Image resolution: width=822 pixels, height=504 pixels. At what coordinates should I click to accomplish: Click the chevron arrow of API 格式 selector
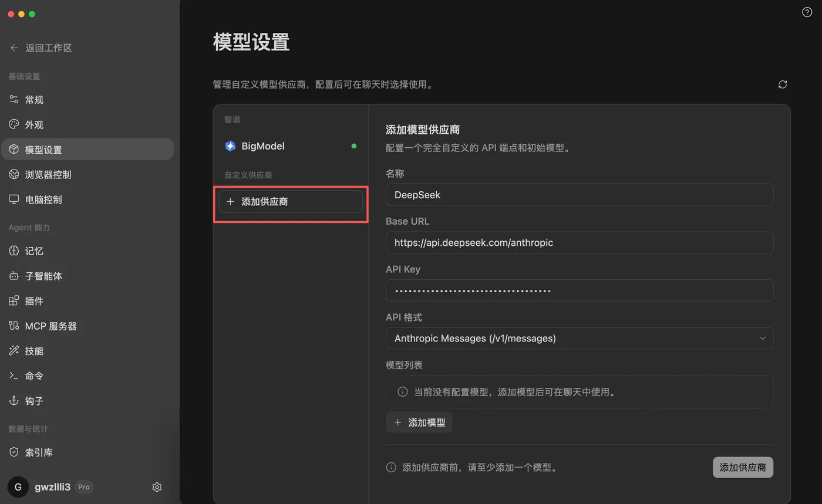pyautogui.click(x=763, y=339)
